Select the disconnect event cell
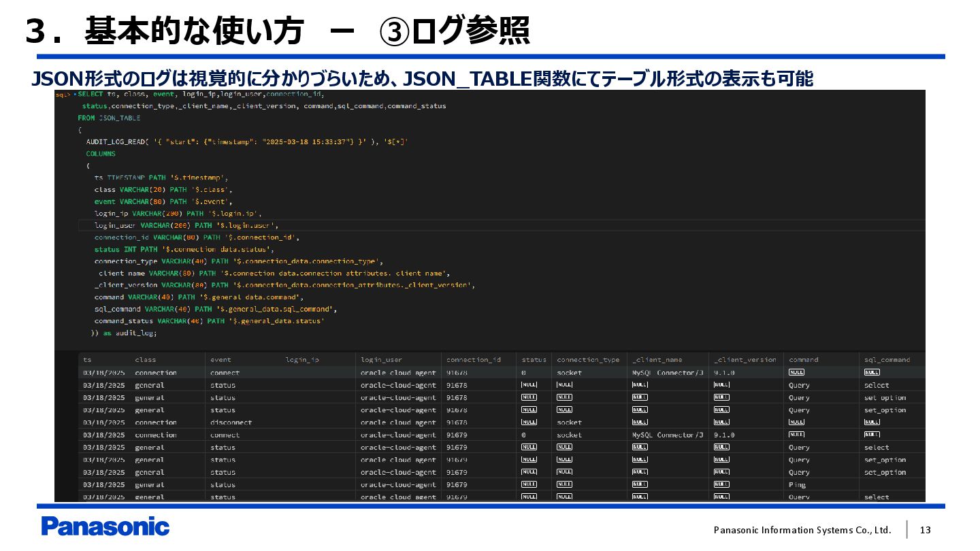The image size is (980, 551). coord(231,422)
